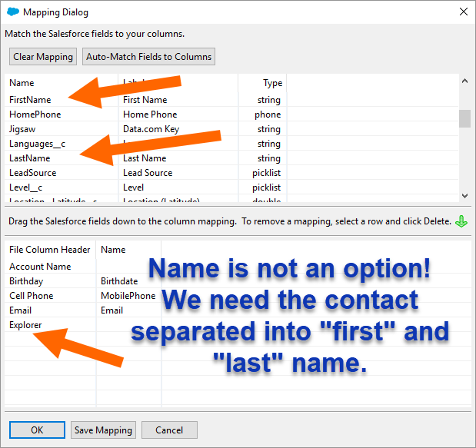476x448 pixels.
Task: Click File Column Header column heading
Action: 49,249
